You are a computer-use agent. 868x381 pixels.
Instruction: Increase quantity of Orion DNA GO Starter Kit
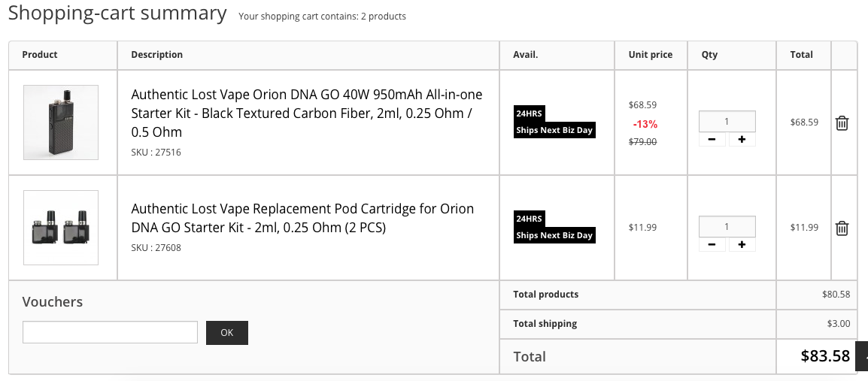click(x=742, y=139)
